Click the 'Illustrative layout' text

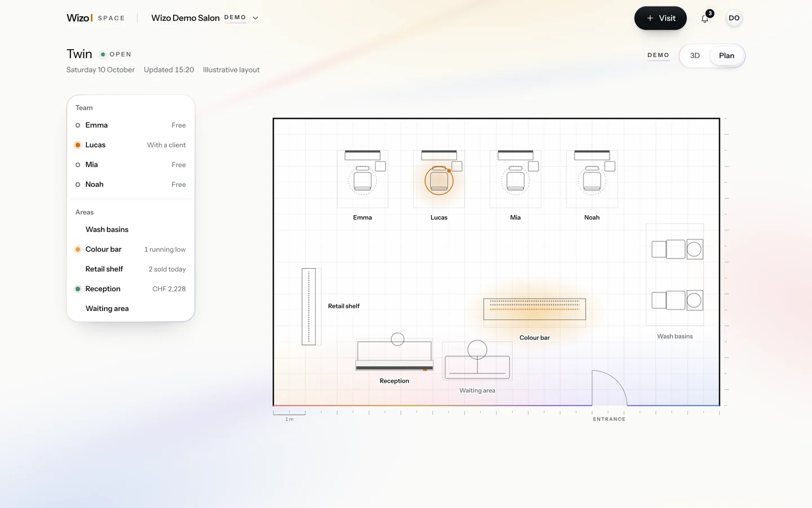point(231,70)
